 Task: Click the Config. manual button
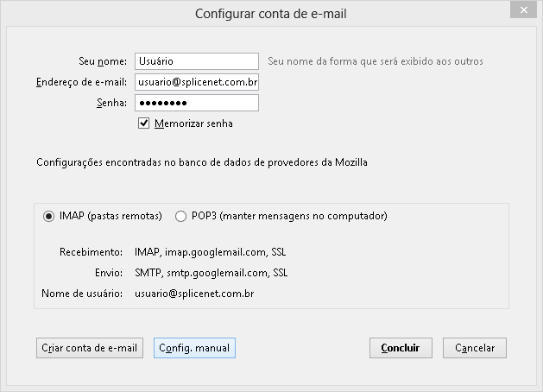coord(194,348)
